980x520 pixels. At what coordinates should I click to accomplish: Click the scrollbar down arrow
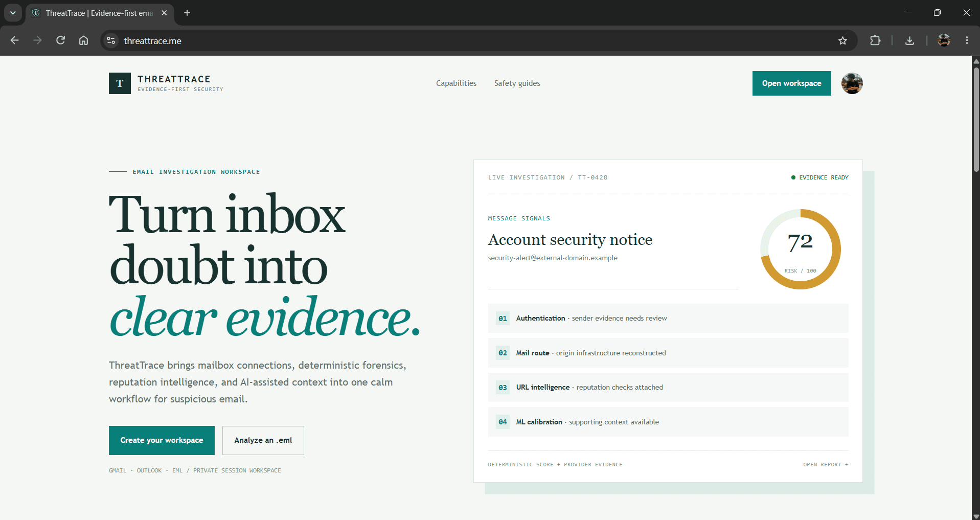coord(976,516)
